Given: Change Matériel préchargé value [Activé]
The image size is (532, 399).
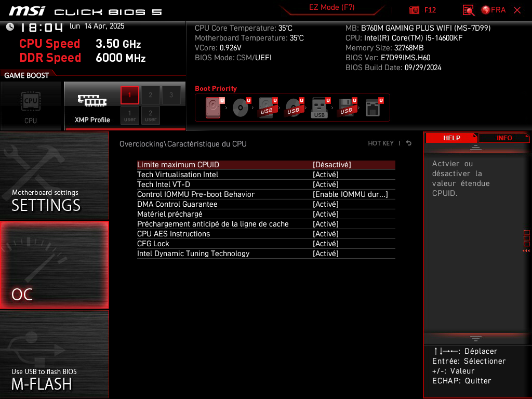Looking at the screenshot, I should point(325,214).
